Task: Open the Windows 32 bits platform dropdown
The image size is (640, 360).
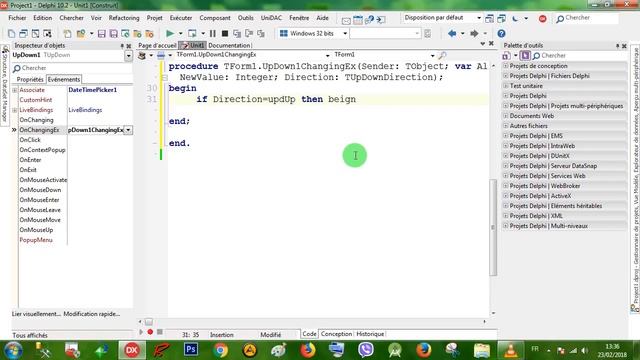Action: [x=345, y=33]
